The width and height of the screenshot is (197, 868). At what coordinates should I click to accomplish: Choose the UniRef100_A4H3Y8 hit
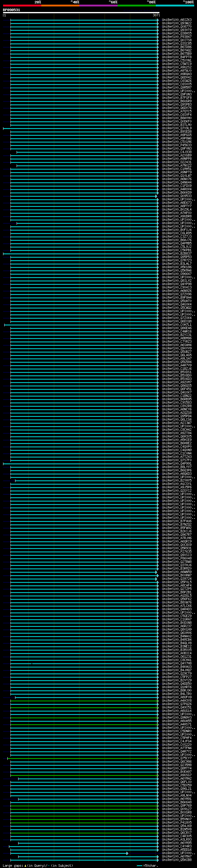[x=176, y=701]
